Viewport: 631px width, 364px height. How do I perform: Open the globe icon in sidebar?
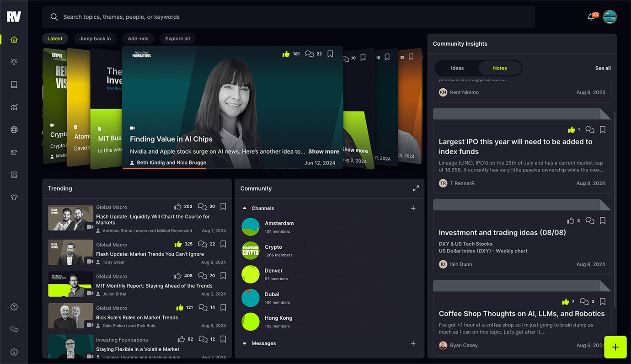click(14, 130)
